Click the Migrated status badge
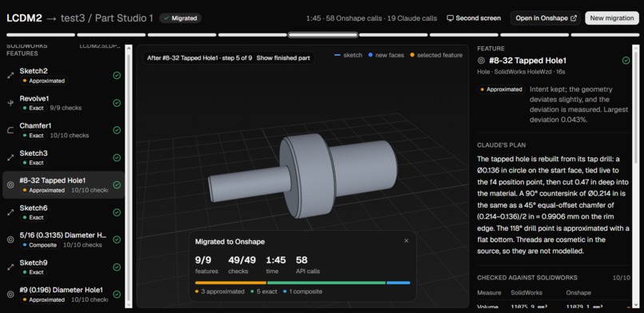Screen dimensions: 644x313 (181, 18)
